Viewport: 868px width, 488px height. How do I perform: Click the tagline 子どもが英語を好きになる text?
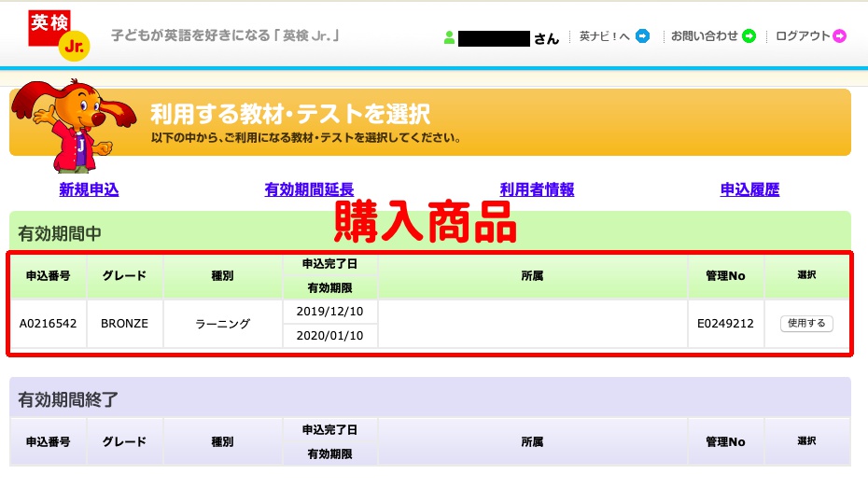pyautogui.click(x=225, y=36)
